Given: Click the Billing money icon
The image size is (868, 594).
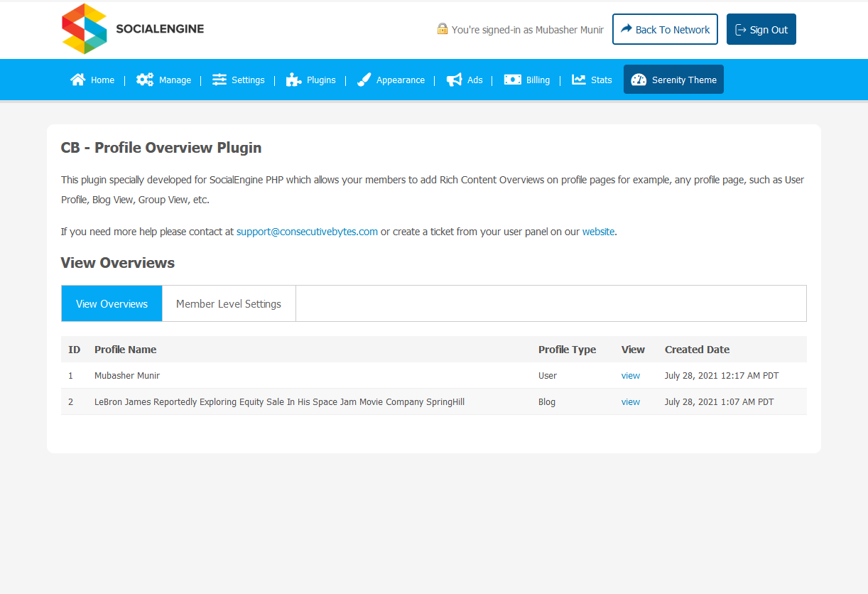Looking at the screenshot, I should pos(513,80).
